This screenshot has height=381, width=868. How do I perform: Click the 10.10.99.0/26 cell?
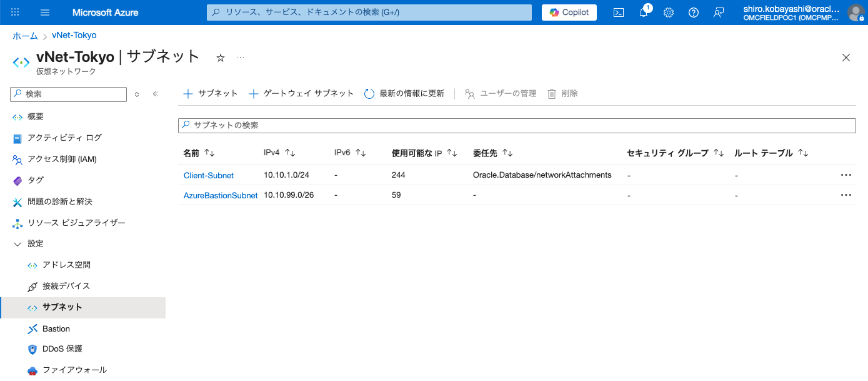click(x=289, y=195)
